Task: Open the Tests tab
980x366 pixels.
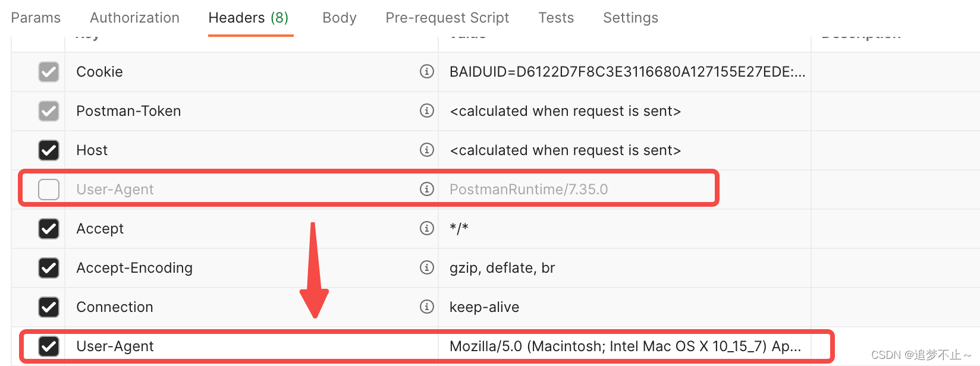Action: point(556,18)
